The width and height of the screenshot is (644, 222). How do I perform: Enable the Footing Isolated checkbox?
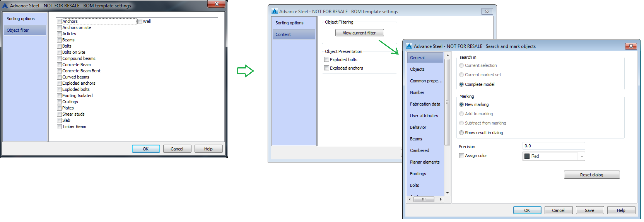tap(59, 96)
